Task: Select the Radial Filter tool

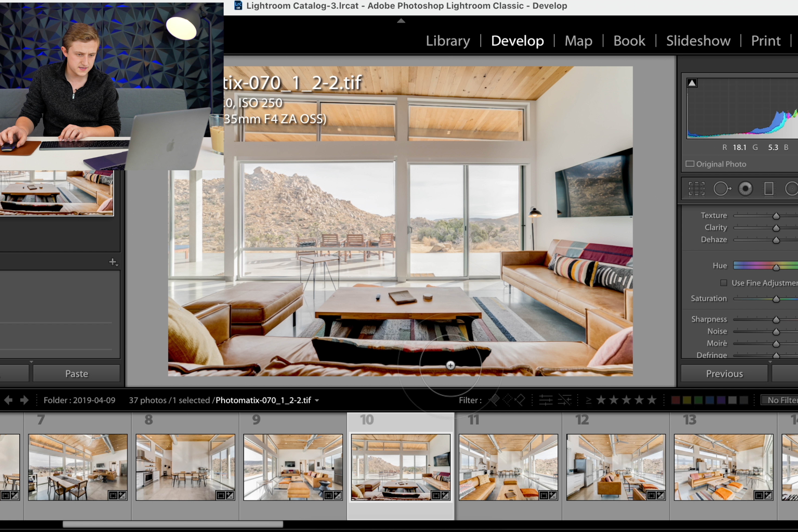Action: click(x=792, y=189)
